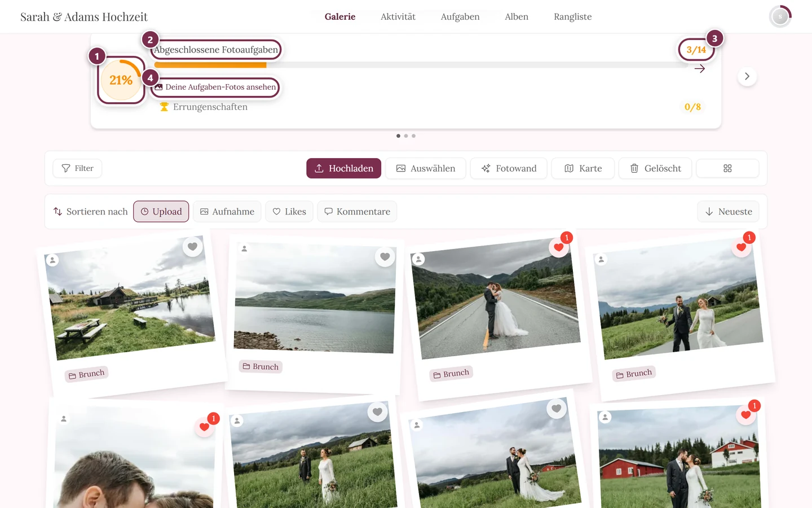This screenshot has width=812, height=508.
Task: Open Deine Aufgaben-Fotos ansehen
Action: click(215, 87)
